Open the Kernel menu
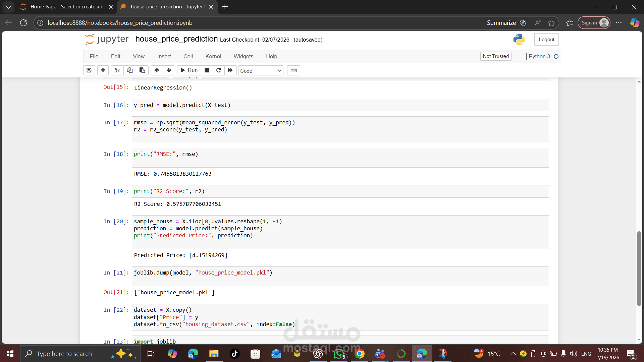This screenshot has height=362, width=644. point(213,56)
